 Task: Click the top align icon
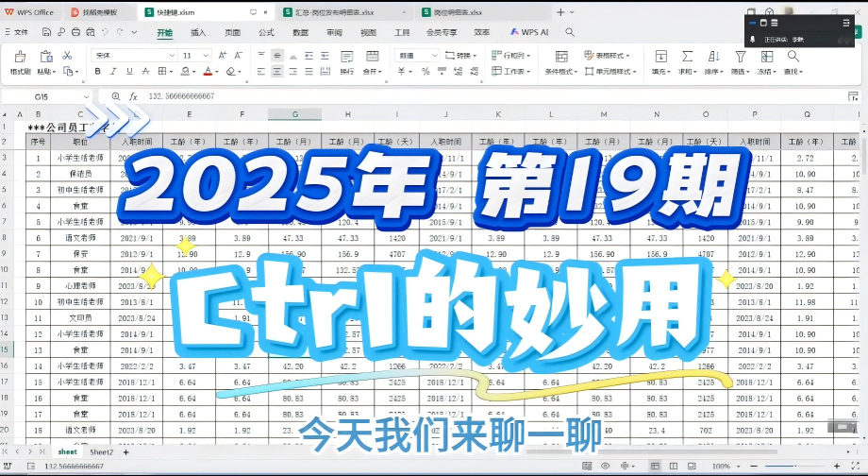tap(261, 56)
